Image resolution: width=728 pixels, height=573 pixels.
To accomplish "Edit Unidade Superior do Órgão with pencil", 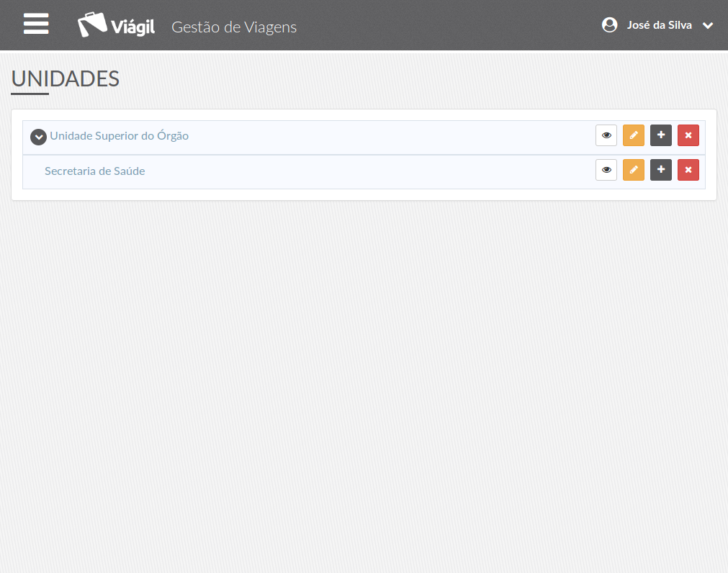I will pyautogui.click(x=633, y=135).
